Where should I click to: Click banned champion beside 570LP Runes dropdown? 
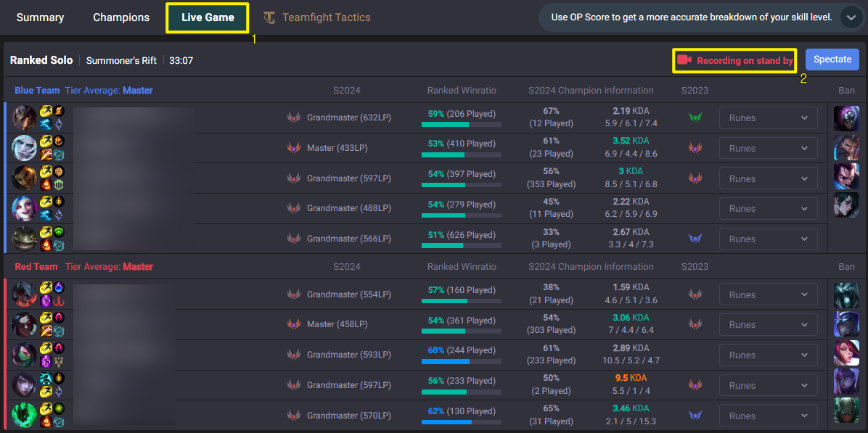click(846, 410)
